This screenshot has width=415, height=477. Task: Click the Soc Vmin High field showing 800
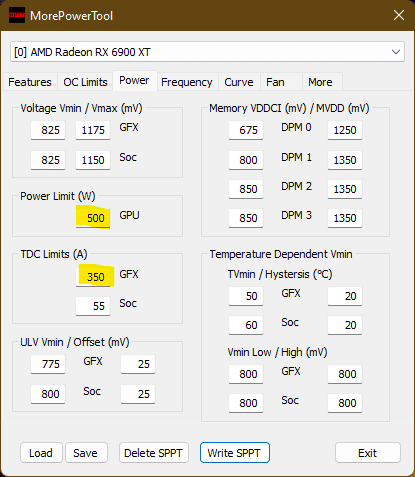click(345, 403)
